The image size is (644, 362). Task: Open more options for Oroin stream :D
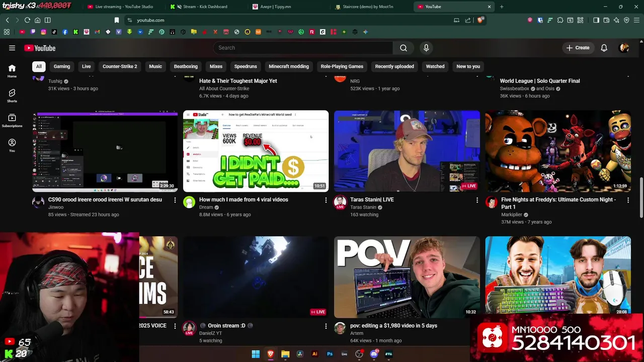point(326,326)
